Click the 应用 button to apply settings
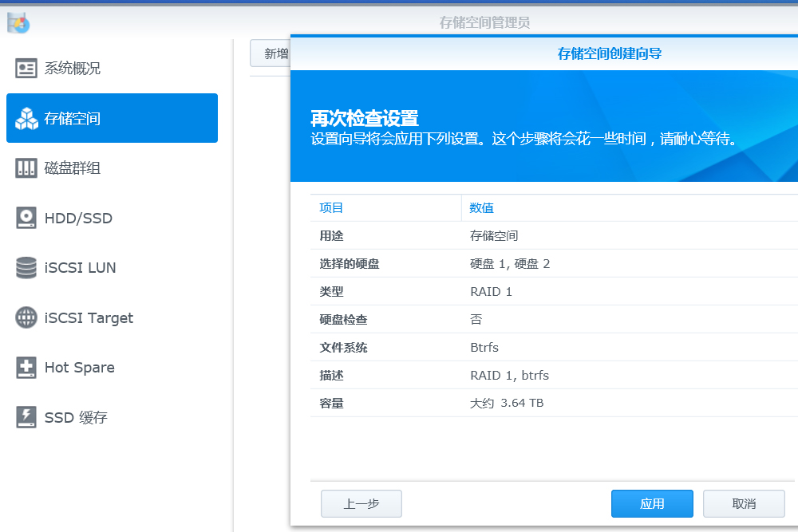The image size is (798, 532). click(652, 503)
